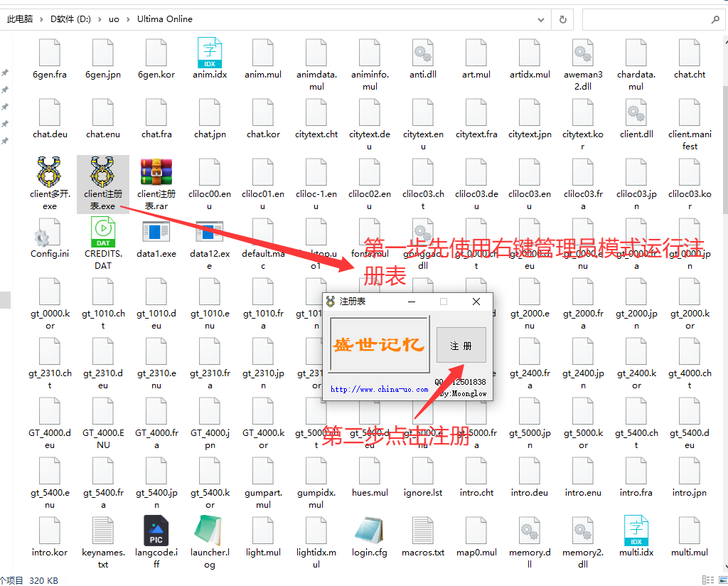Navigate to D软件 (D:) breadcrumb

click(x=70, y=19)
